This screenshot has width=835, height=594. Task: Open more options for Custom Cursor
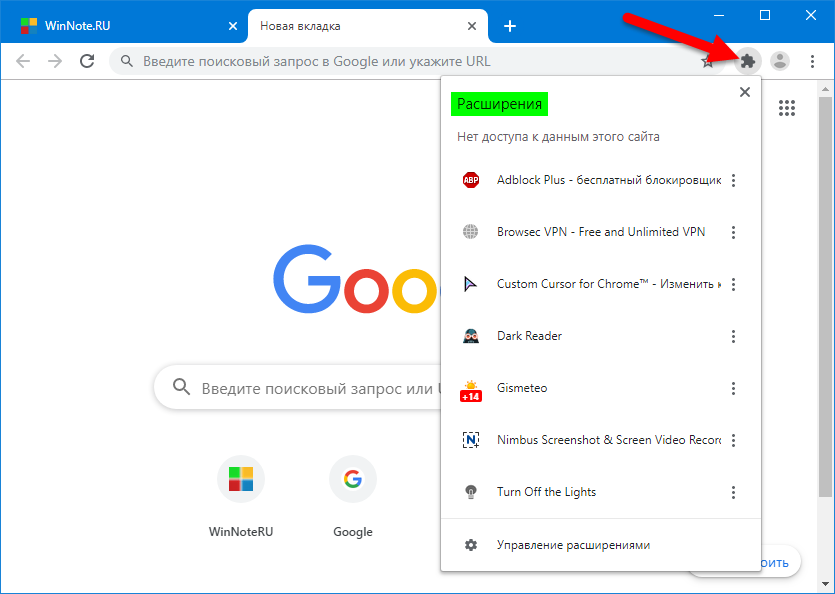pos(733,284)
